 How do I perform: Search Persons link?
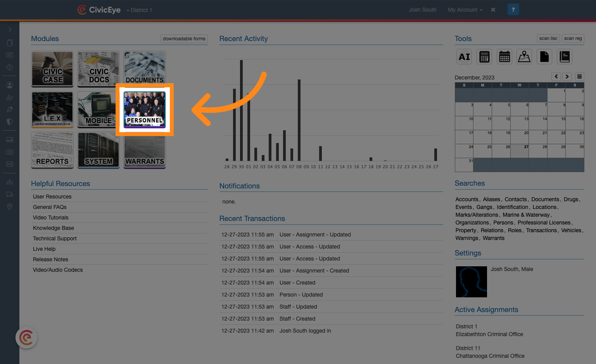(503, 223)
